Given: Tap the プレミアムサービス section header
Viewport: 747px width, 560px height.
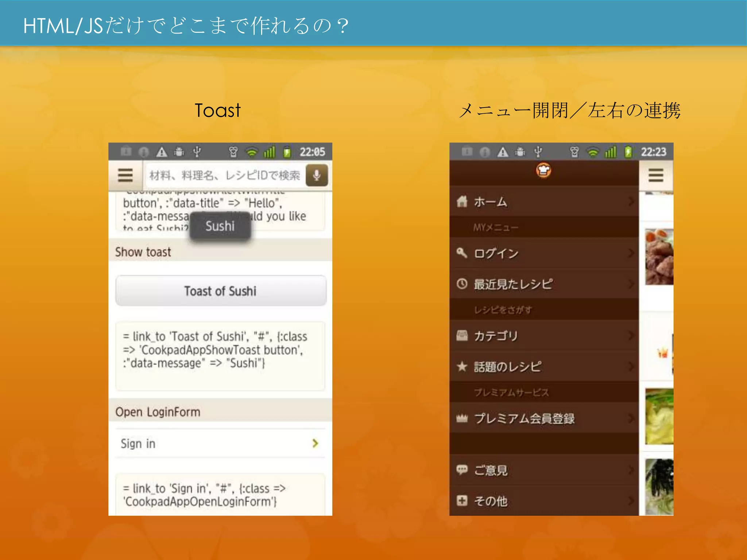Looking at the screenshot, I should [x=544, y=392].
